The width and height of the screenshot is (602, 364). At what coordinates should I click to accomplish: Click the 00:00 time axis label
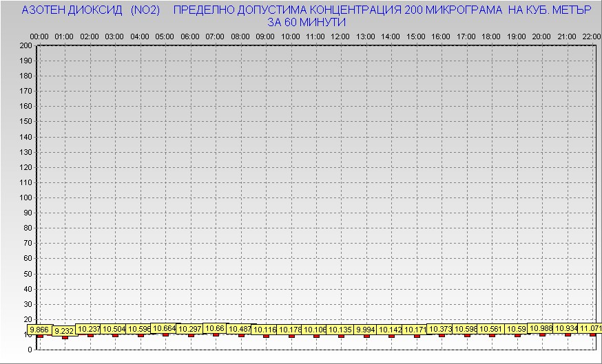coord(39,36)
